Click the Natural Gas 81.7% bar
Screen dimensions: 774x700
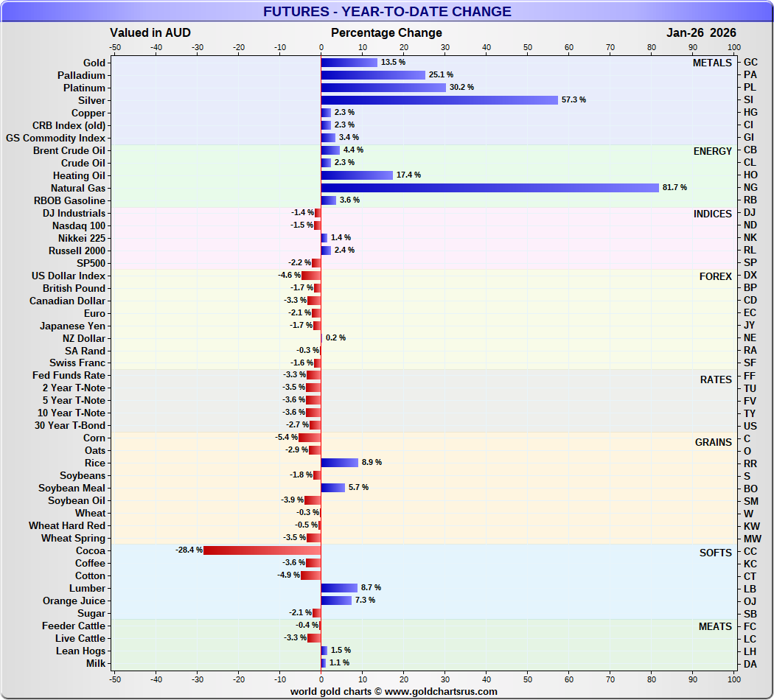point(489,188)
